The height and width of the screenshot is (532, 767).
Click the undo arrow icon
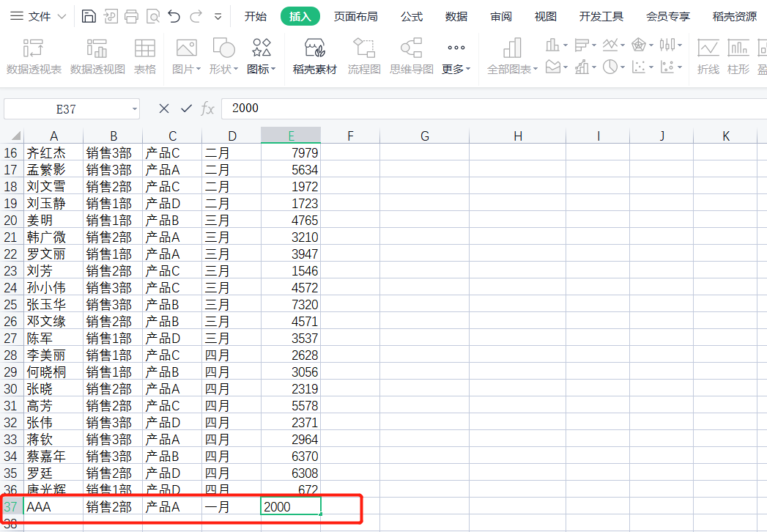click(174, 17)
